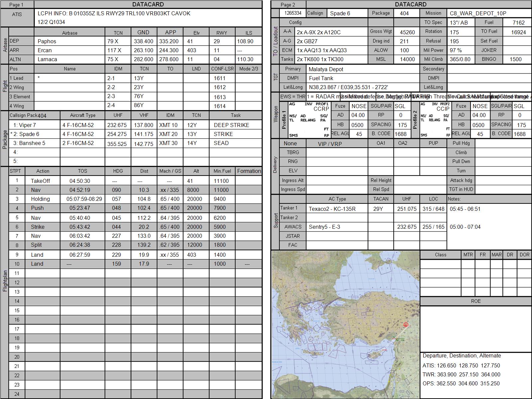Open the Page 1 header label
Viewport: 532px width, 399px height.
(17, 5)
